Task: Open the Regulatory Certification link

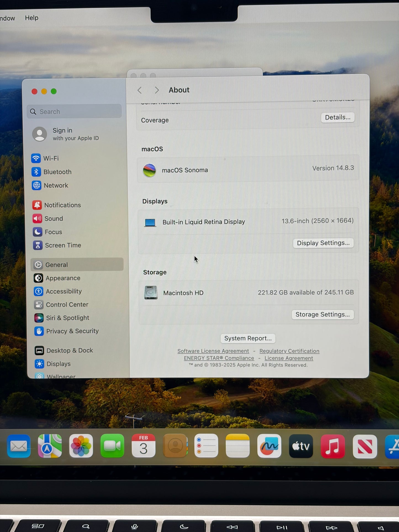Action: (x=289, y=351)
